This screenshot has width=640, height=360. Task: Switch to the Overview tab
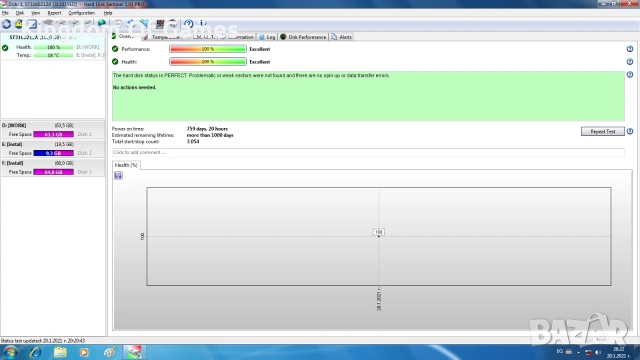pos(125,36)
